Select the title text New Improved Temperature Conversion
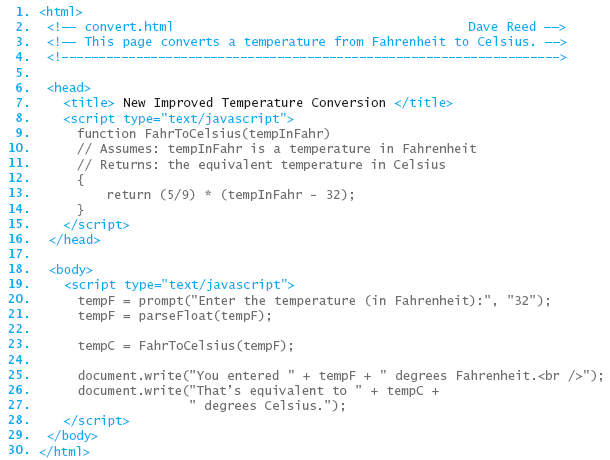The height and width of the screenshot is (460, 610). pyautogui.click(x=254, y=103)
